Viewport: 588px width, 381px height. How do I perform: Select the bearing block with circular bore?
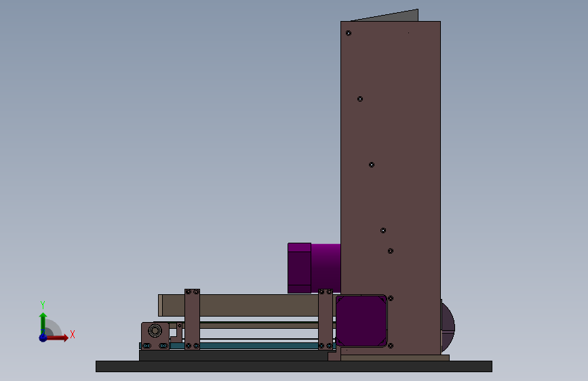coord(155,336)
